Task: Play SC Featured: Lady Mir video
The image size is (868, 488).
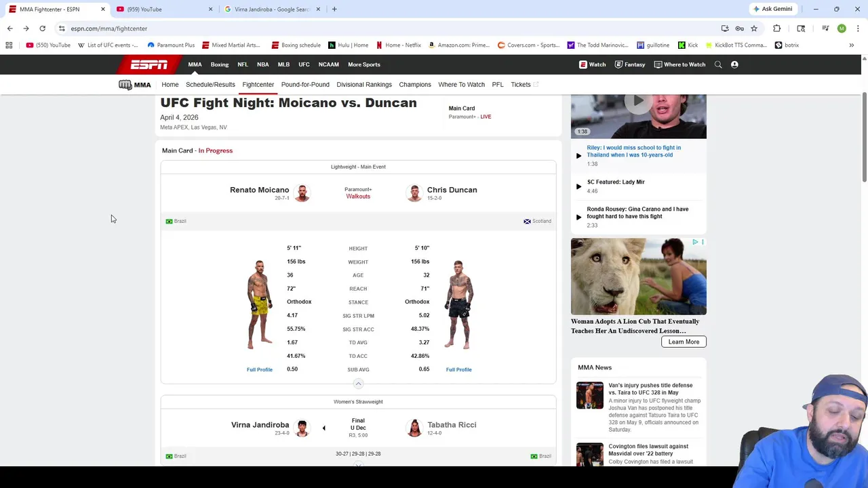Action: 578,186
